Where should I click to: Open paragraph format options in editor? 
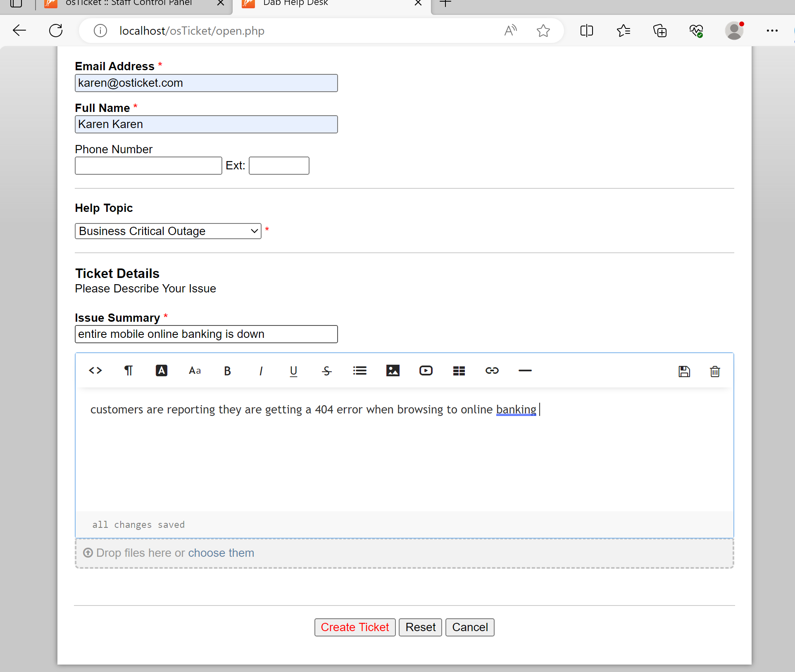[x=129, y=370]
